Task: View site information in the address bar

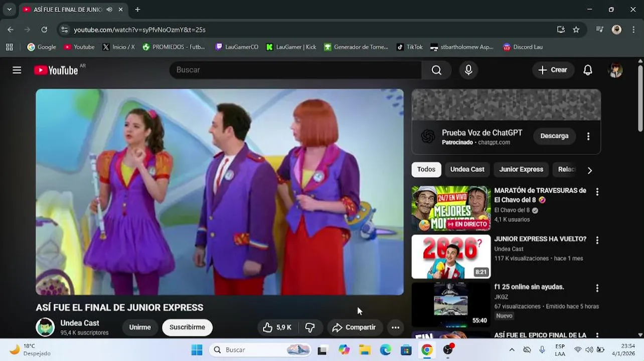Action: click(64, 30)
